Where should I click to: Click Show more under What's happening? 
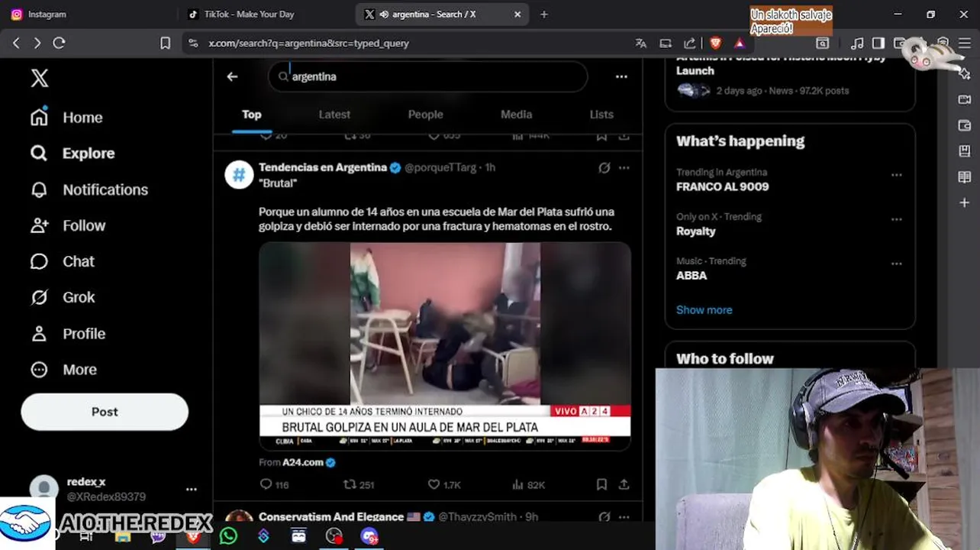(x=704, y=309)
